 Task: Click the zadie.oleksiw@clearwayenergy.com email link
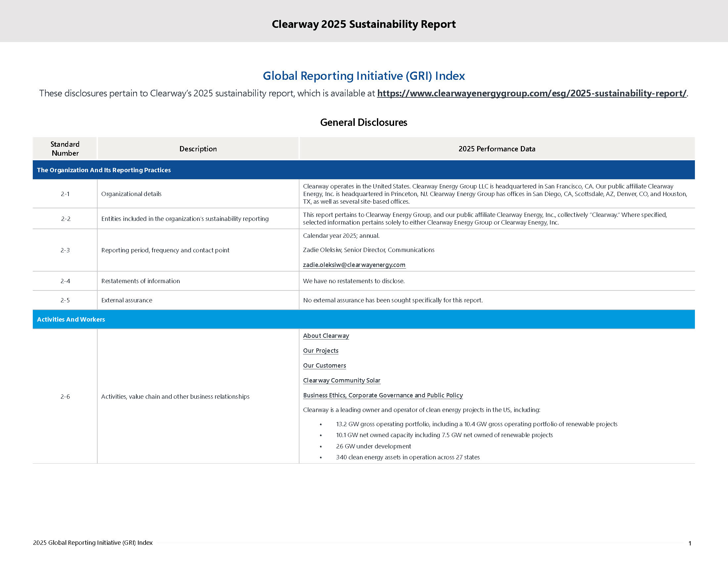(354, 265)
